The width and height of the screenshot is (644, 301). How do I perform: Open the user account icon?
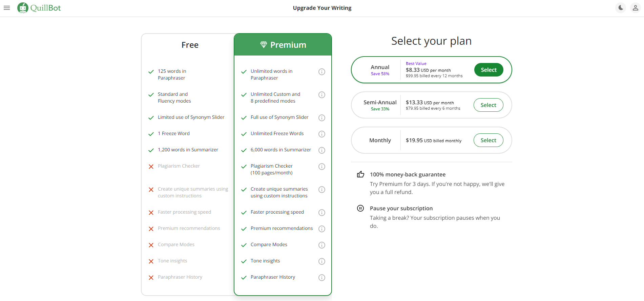pos(636,8)
